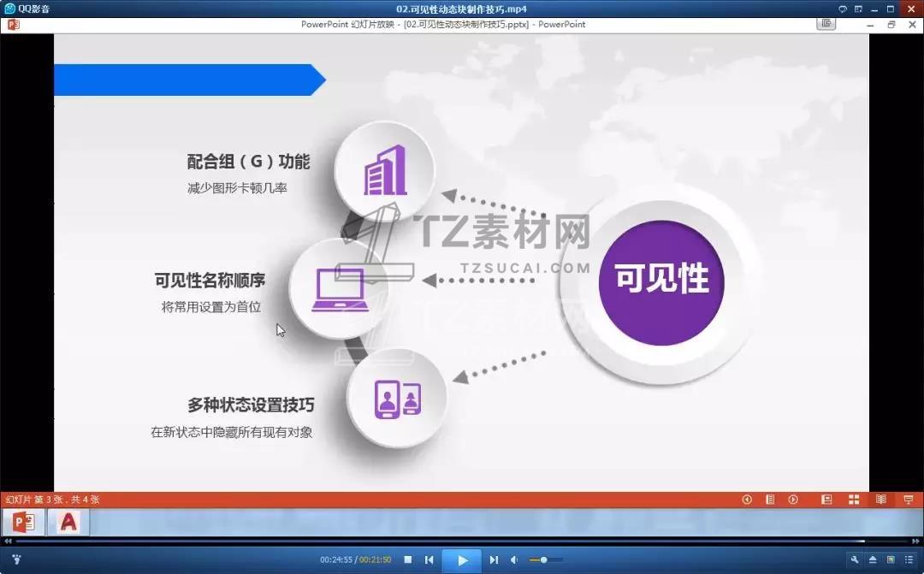The width and height of the screenshot is (924, 574).
Task: Close the PowerPoint slideshow window
Action: pos(912,25)
